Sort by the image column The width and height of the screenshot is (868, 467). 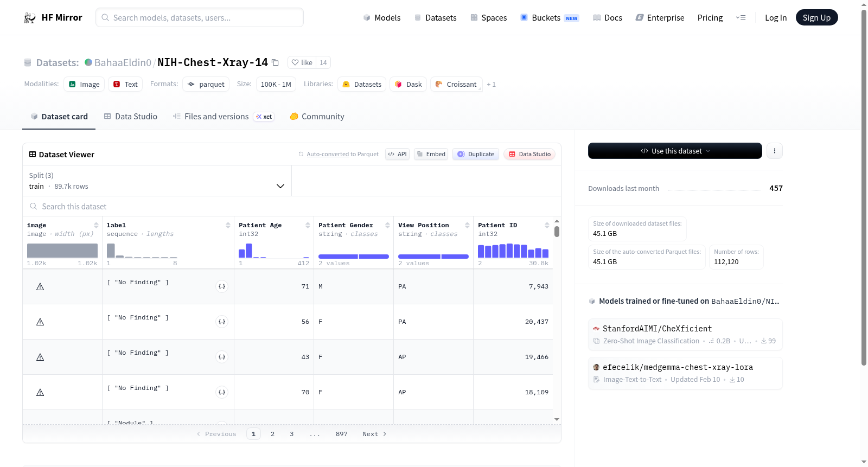[96, 225]
